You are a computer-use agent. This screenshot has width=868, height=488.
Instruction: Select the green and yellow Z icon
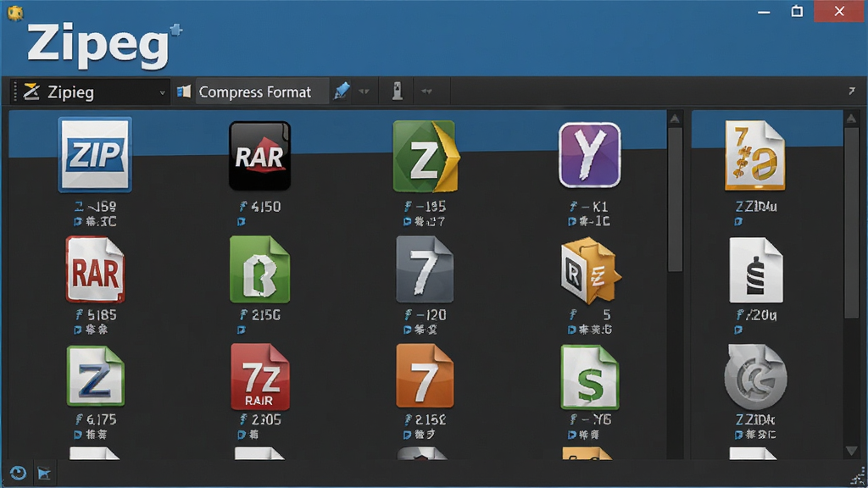tap(426, 156)
